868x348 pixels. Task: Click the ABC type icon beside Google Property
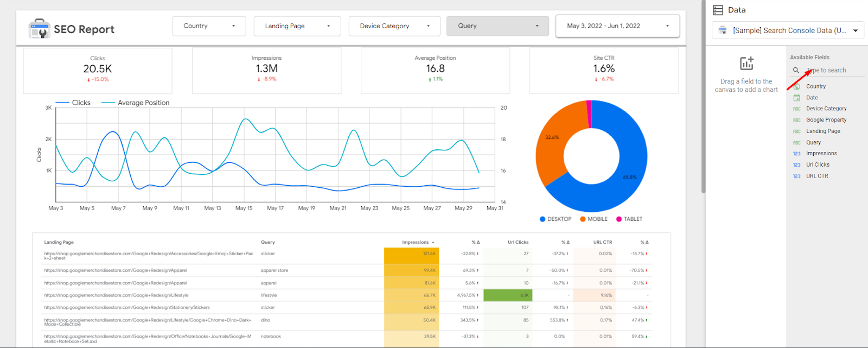tap(796, 120)
